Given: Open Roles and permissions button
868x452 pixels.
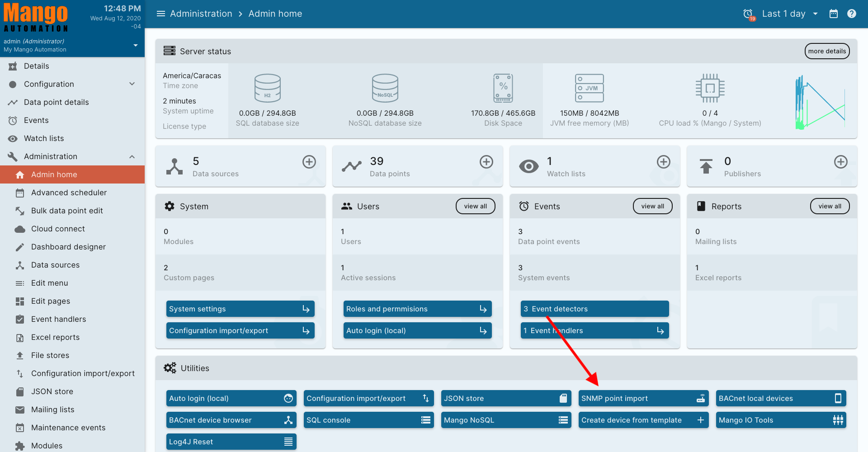Looking at the screenshot, I should tap(418, 309).
